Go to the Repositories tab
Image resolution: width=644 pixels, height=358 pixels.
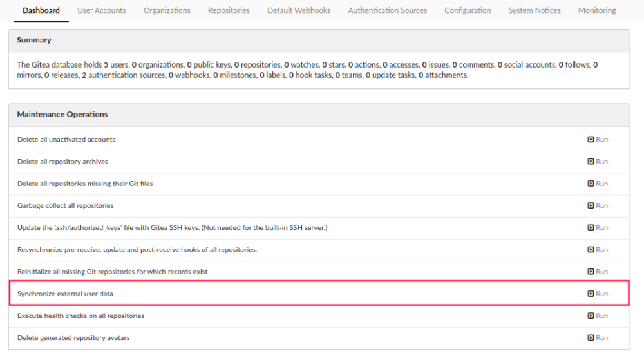pos(229,10)
